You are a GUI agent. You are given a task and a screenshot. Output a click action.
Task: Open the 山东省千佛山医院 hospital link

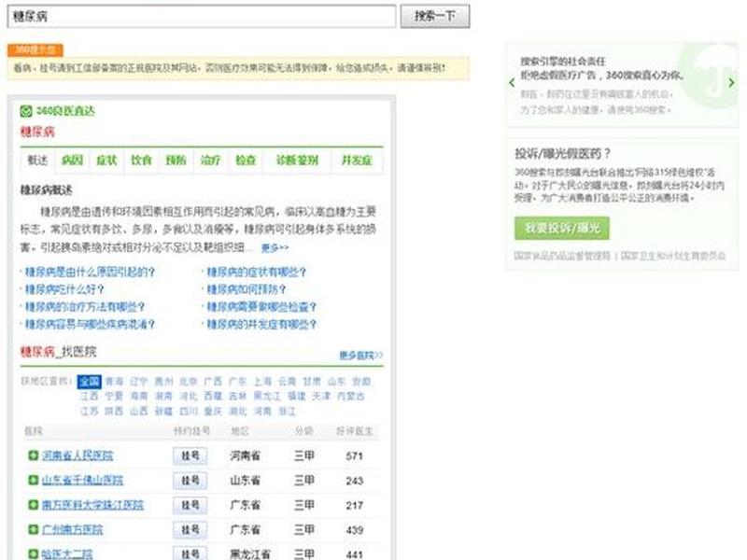[82, 481]
